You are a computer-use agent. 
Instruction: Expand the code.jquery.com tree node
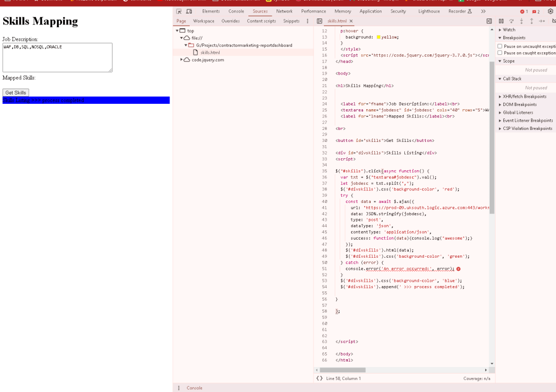pos(182,60)
